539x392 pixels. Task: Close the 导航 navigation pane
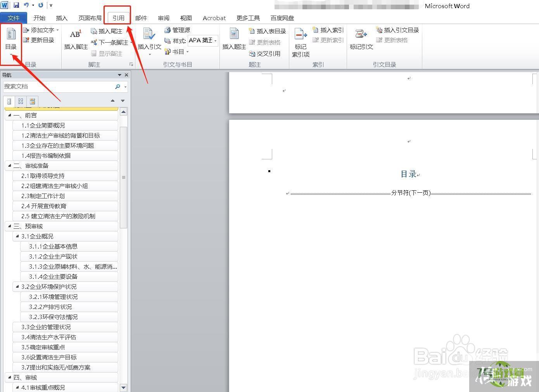(126, 75)
